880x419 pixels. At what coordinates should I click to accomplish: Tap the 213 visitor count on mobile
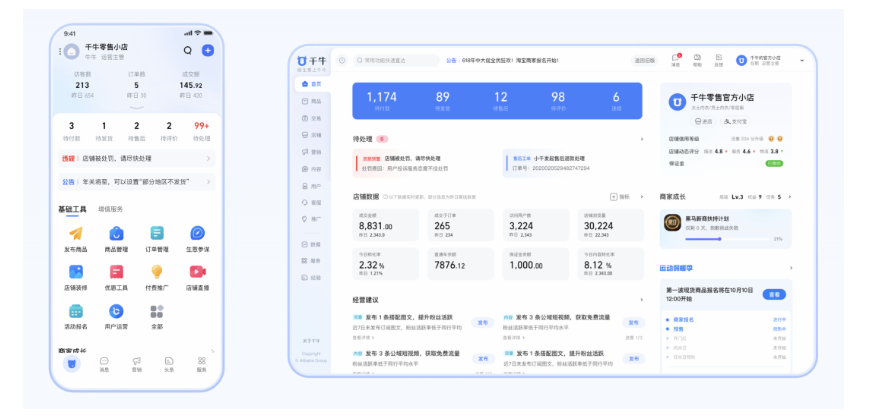pos(82,85)
